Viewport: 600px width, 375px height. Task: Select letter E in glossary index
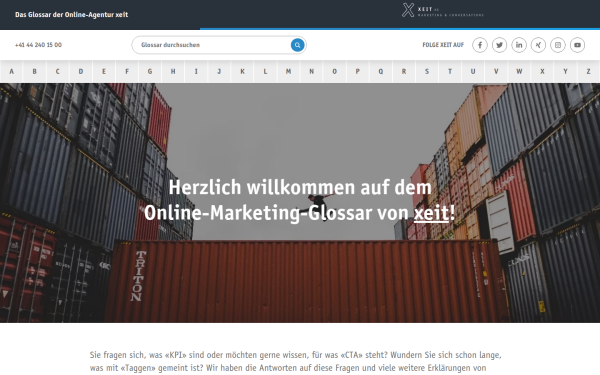104,71
